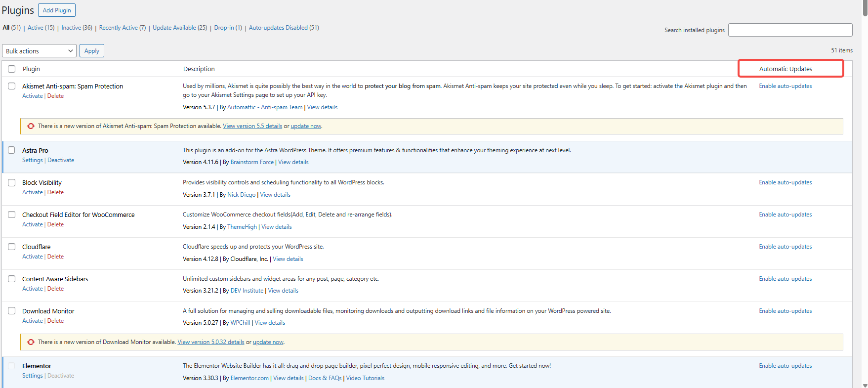
Task: Tick the Astra Pro plugin checkbox
Action: (x=12, y=150)
